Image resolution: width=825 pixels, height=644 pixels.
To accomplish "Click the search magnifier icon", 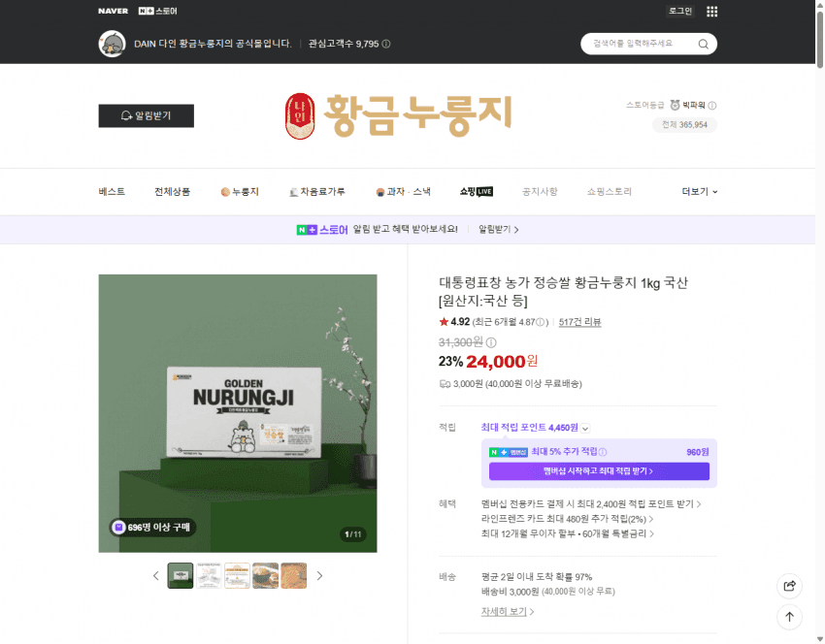I will pos(703,44).
